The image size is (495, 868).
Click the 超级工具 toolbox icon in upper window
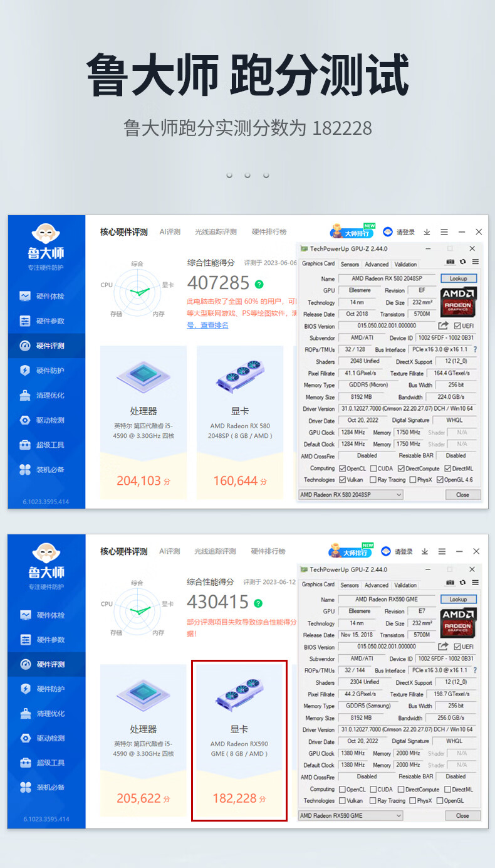pyautogui.click(x=25, y=445)
